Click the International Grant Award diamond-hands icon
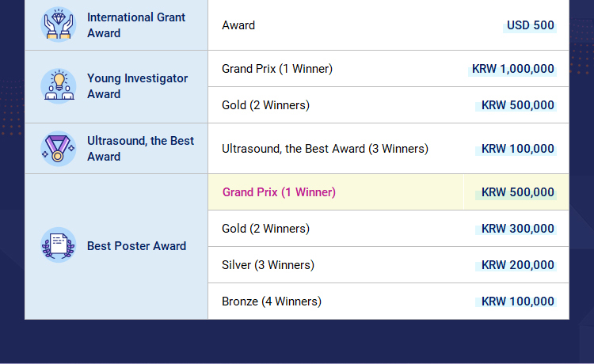This screenshot has height=364, width=594. [59, 25]
